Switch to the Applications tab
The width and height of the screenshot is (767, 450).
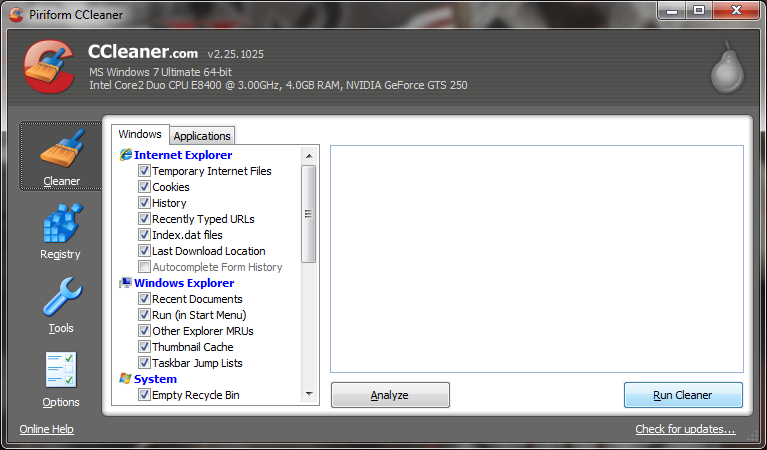coord(202,136)
